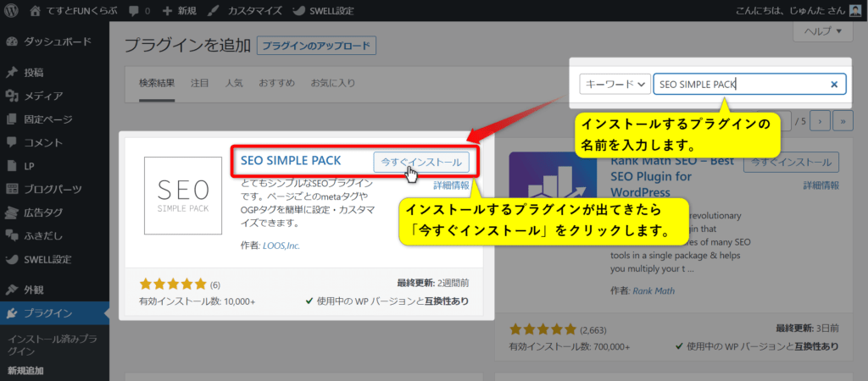Click the 有効インストール数: 700,000+ text
Viewport: 868px width, 381px height.
click(570, 347)
